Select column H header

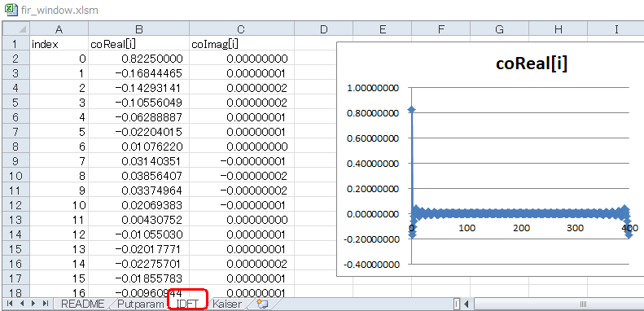click(559, 28)
